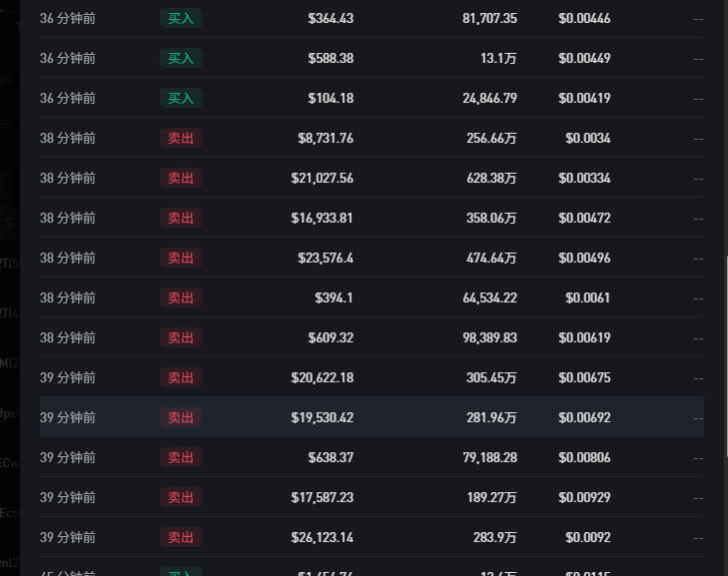Select the amount $8,731.76
The width and height of the screenshot is (728, 576).
[326, 138]
